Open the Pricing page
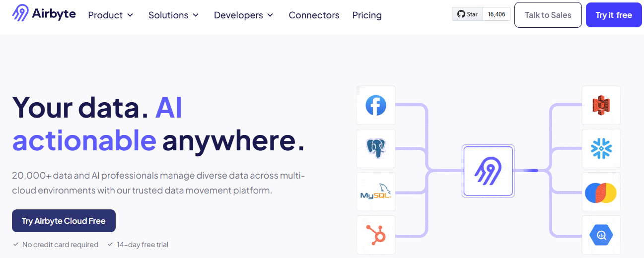644x258 pixels. [x=367, y=15]
